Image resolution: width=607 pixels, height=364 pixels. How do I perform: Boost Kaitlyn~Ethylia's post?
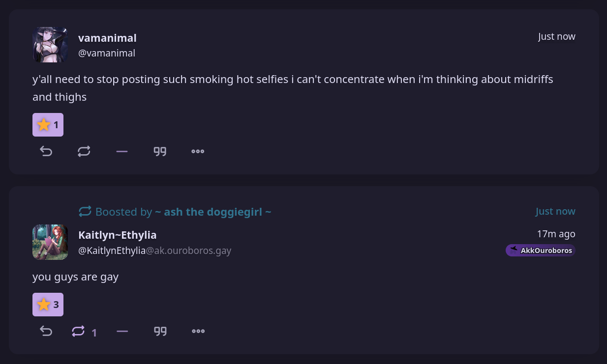pyautogui.click(x=79, y=331)
